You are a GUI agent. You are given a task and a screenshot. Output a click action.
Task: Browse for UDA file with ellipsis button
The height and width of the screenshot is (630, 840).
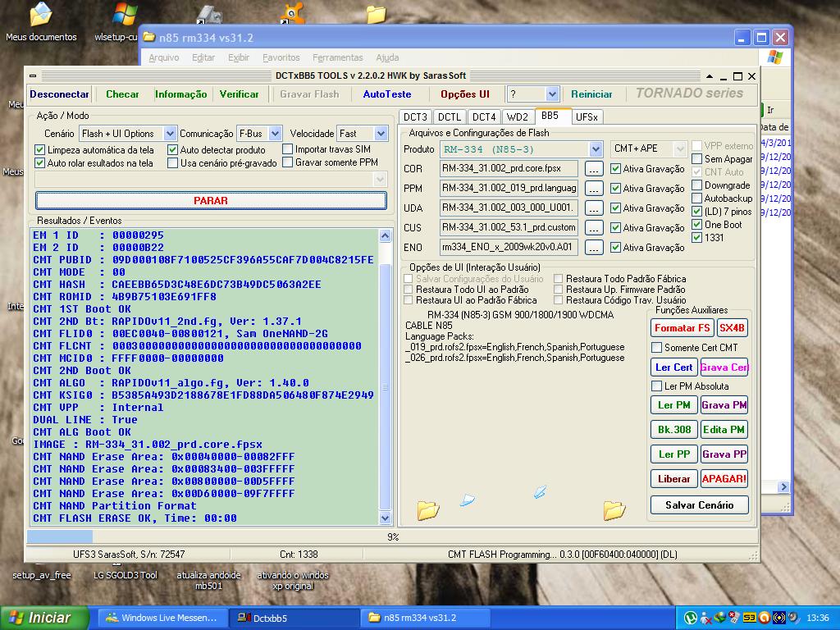click(594, 208)
